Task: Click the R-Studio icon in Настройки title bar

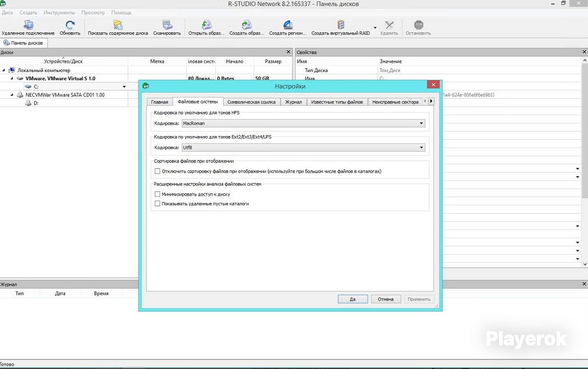Action: tap(146, 86)
